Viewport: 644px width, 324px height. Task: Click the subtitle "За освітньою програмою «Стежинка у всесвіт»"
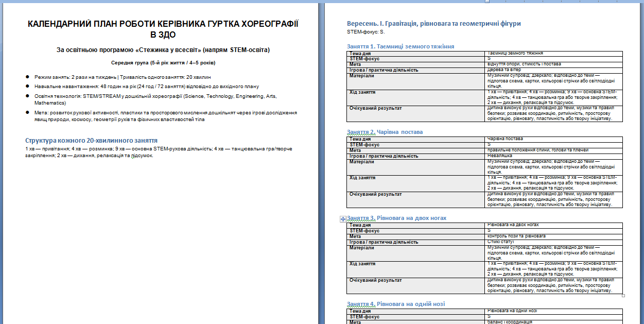129,50
